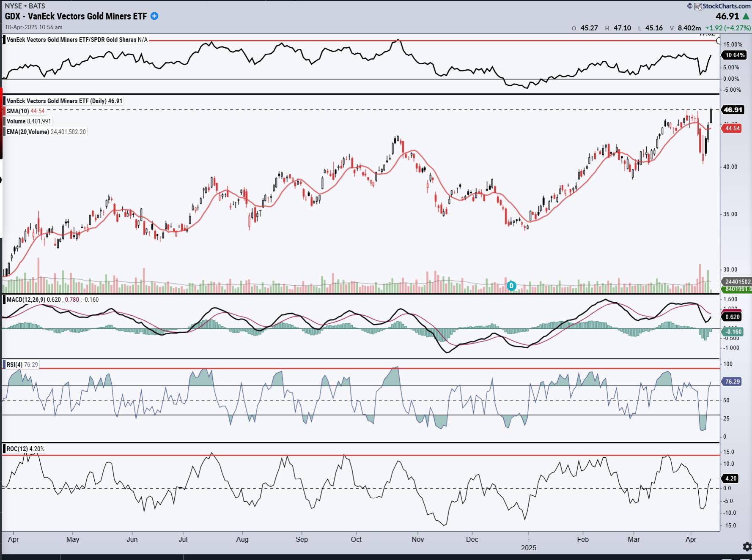Click the MACD(12,26,9) legend label

(52, 300)
